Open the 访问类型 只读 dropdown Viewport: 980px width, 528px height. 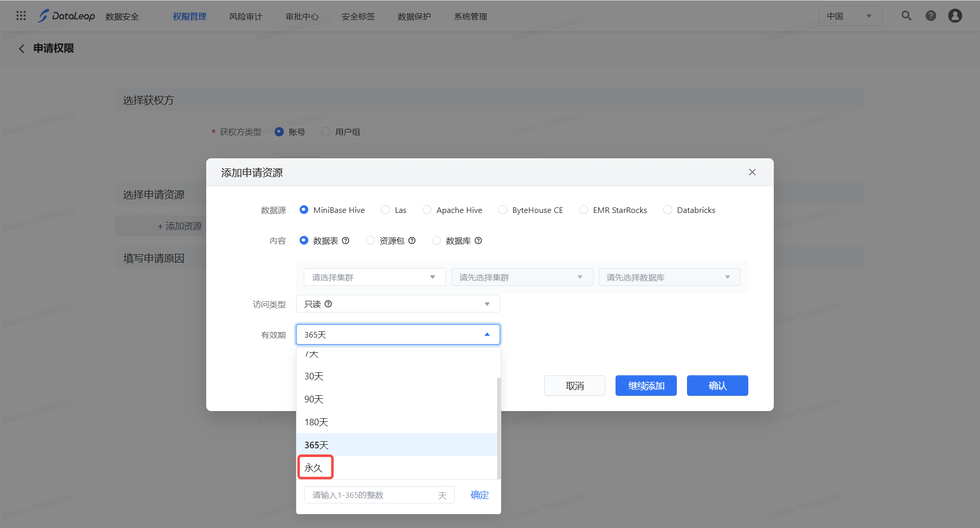[x=398, y=304]
